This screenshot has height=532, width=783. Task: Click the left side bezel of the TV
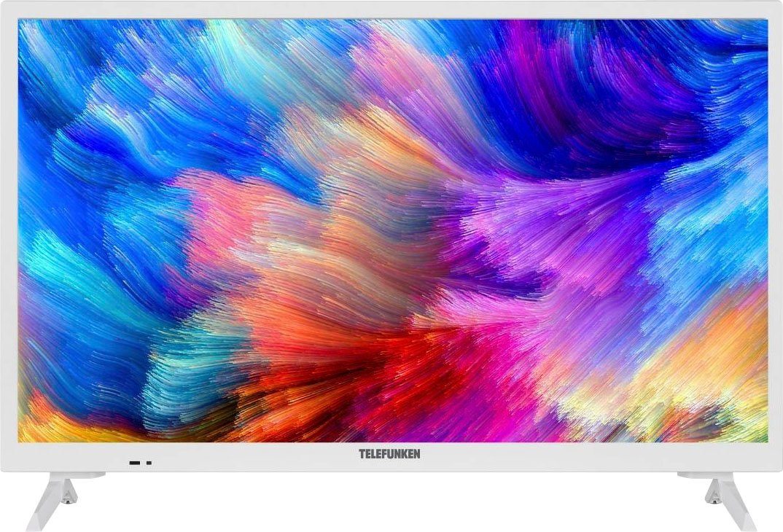click(x=9, y=235)
